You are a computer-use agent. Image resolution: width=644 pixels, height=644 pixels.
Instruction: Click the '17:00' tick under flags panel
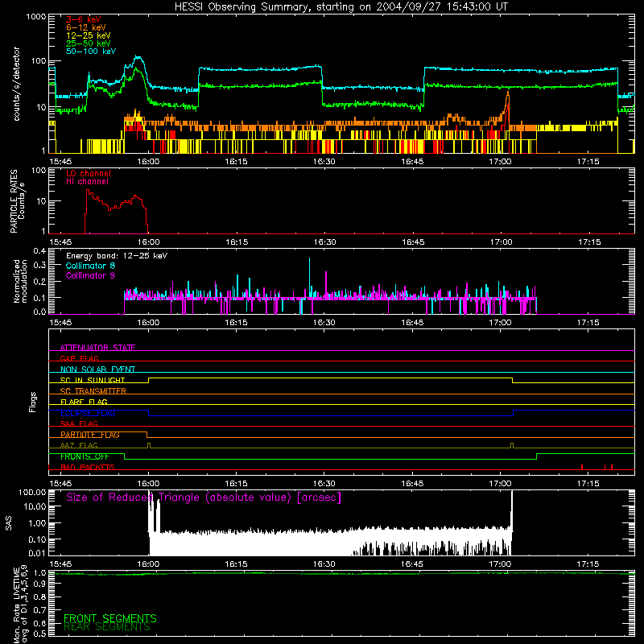click(x=500, y=484)
